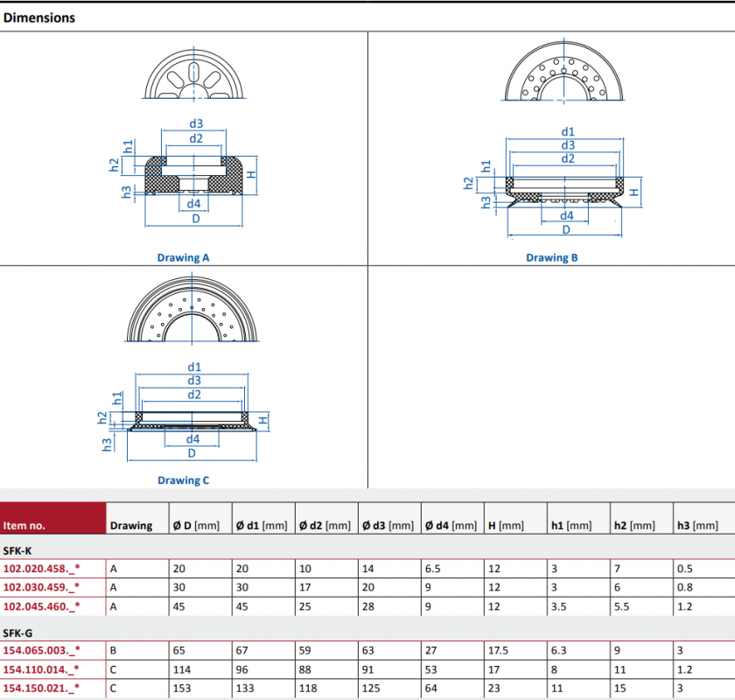735x700 pixels.
Task: Click d2 value '88' for 154.110.014
Action: pos(305,669)
